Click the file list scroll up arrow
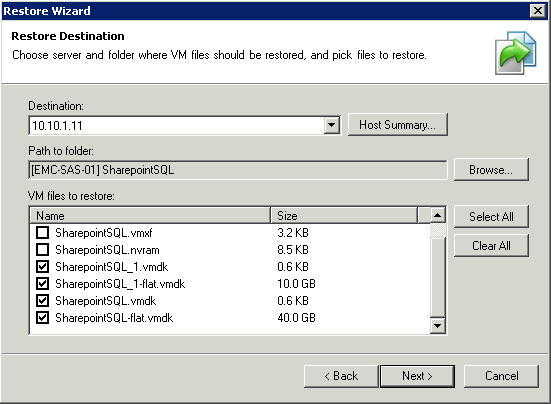The image size is (551, 404). (437, 215)
